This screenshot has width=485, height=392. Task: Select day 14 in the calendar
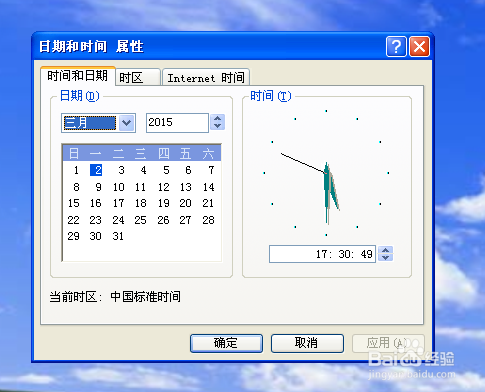pos(209,187)
